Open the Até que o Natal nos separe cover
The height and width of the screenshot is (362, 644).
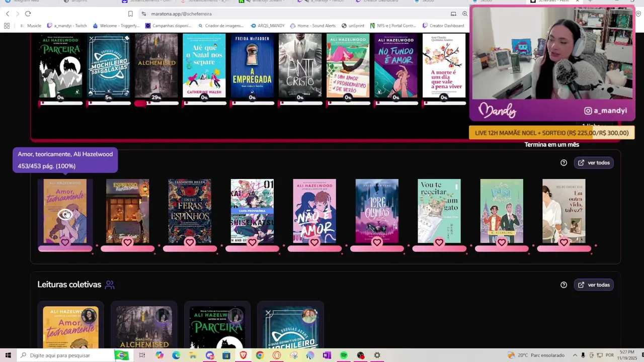click(204, 65)
